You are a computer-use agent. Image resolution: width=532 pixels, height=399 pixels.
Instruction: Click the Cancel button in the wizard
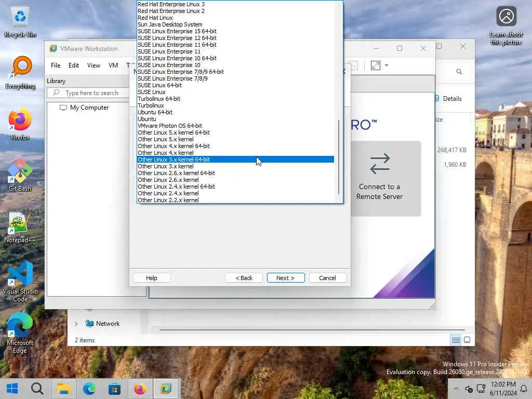click(x=327, y=278)
